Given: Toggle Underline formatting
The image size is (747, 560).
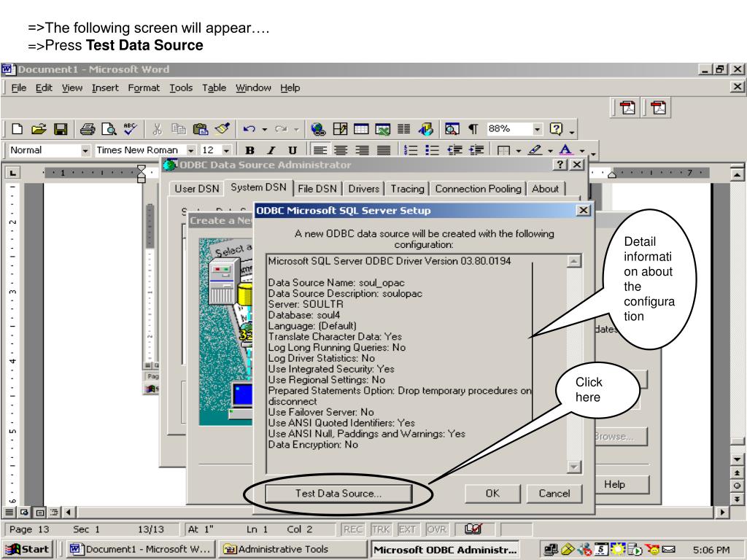Looking at the screenshot, I should pos(293,150).
